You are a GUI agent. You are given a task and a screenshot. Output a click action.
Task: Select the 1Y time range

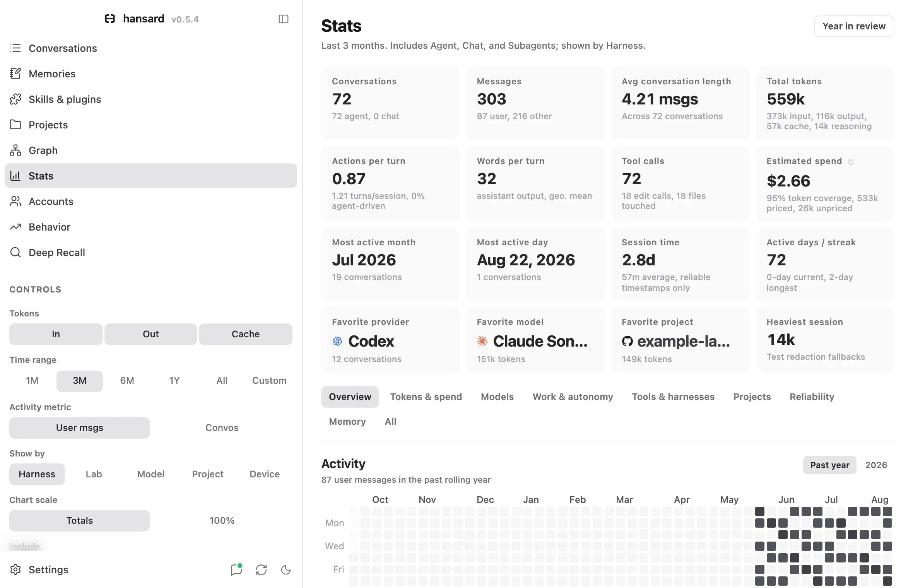[x=174, y=380]
